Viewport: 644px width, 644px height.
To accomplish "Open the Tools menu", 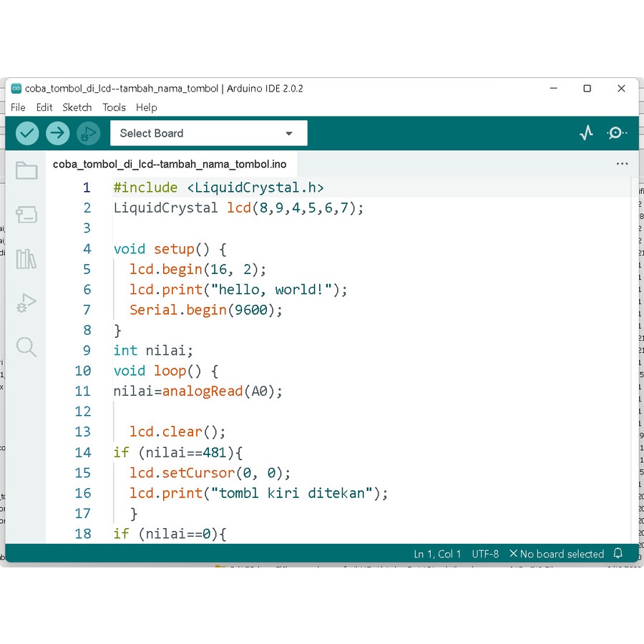I will 114,107.
